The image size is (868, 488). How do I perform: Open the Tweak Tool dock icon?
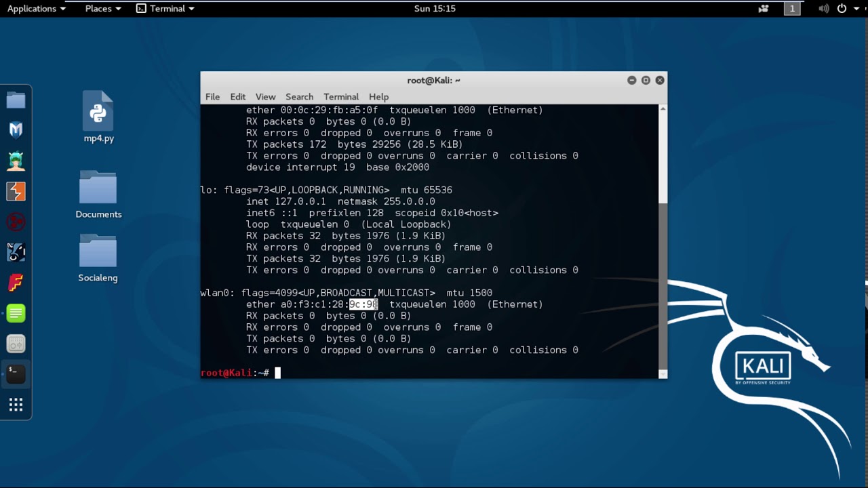[16, 344]
